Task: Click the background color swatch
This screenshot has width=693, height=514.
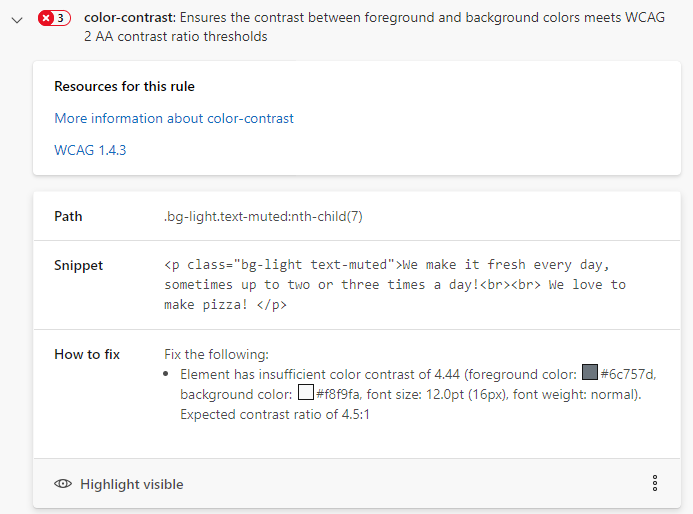Action: coord(306,394)
